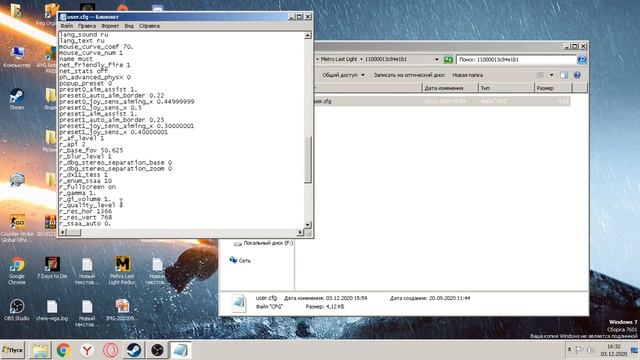
Task: Open the Правка menu in Notepad
Action: (x=87, y=26)
